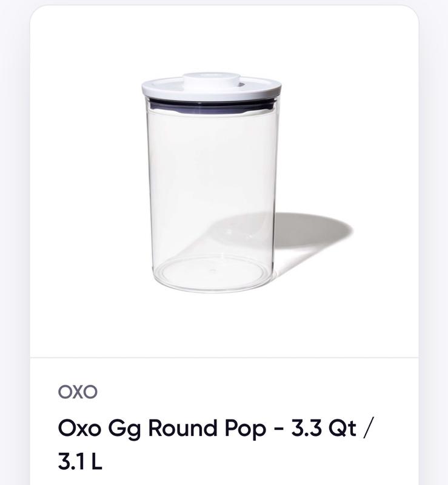This screenshot has width=448, height=485.
Task: Click the word "Pop" in the product name
Action: click(x=245, y=429)
